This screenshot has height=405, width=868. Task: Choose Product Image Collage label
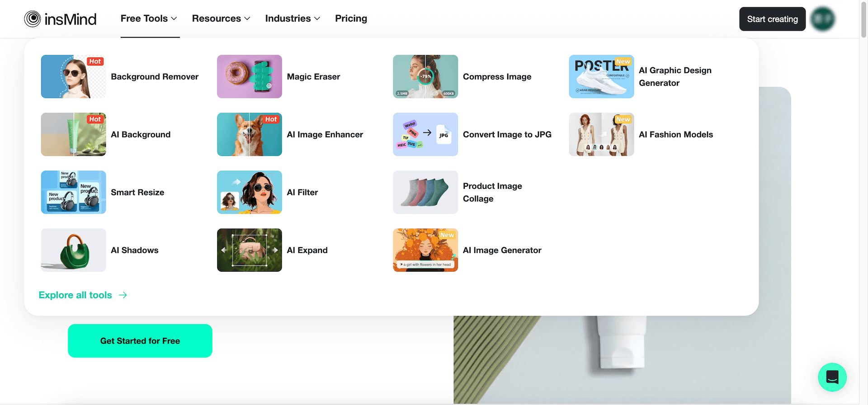492,193
